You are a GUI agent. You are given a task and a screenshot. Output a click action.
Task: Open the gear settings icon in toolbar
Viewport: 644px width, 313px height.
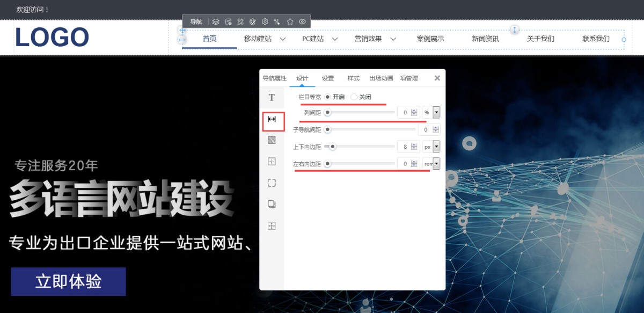pyautogui.click(x=265, y=21)
